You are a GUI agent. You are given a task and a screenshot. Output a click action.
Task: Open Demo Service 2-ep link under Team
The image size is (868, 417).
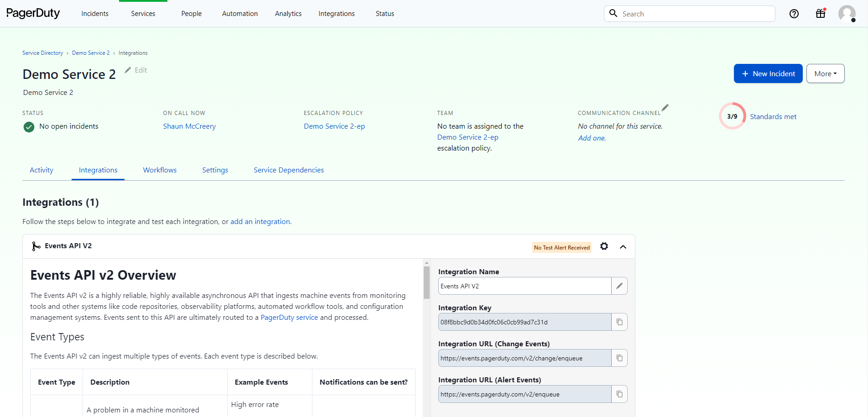click(468, 137)
